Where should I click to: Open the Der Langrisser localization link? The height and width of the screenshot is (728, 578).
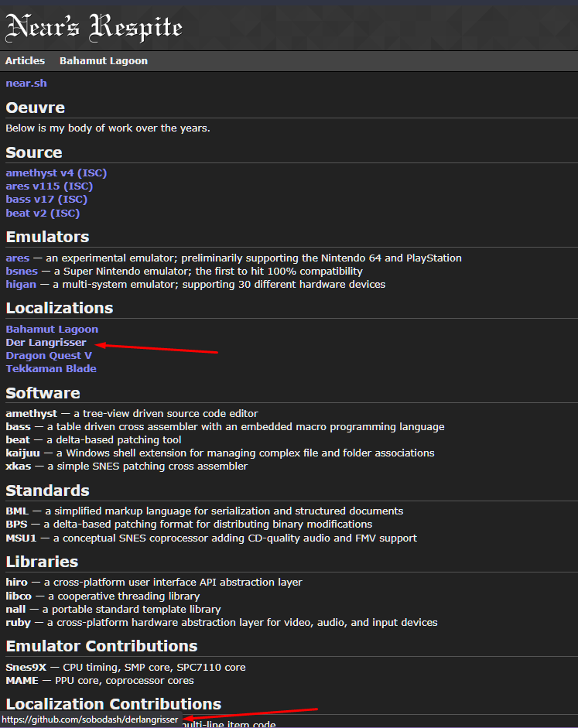(46, 342)
